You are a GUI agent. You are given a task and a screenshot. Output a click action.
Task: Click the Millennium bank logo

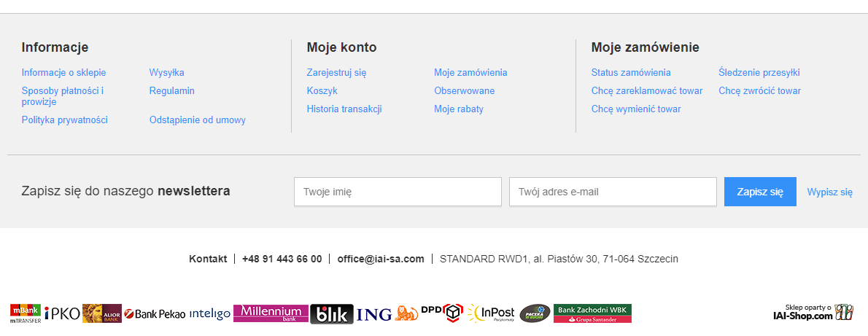pos(271,313)
